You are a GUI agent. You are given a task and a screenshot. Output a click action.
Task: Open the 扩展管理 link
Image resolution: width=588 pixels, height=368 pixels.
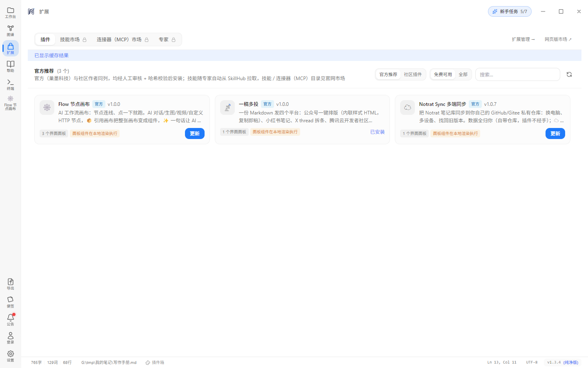pos(523,39)
